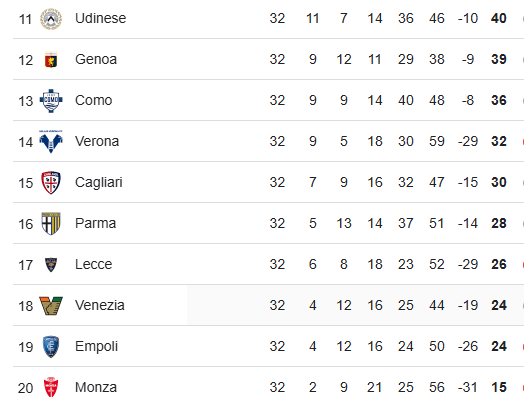
Task: Click the Monza club crest
Action: click(51, 387)
